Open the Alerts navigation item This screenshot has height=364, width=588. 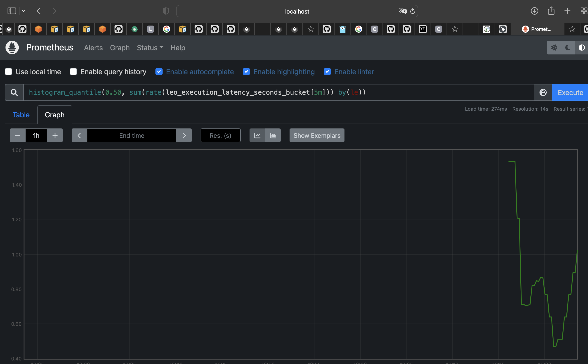click(x=93, y=48)
